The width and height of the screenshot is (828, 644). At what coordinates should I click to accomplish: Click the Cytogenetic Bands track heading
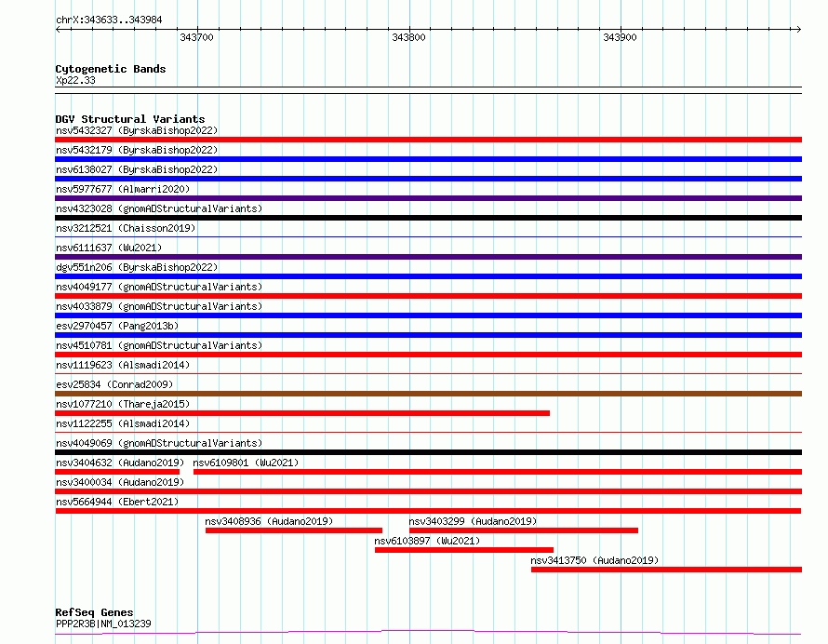point(111,69)
